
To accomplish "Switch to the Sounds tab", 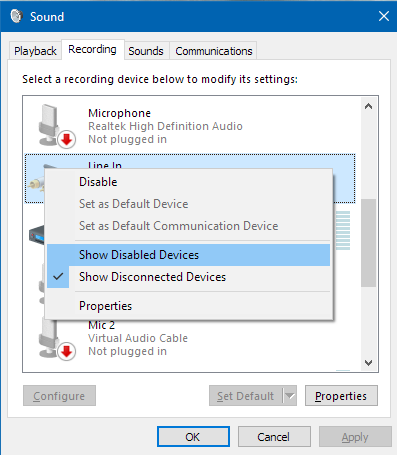I will [x=146, y=51].
